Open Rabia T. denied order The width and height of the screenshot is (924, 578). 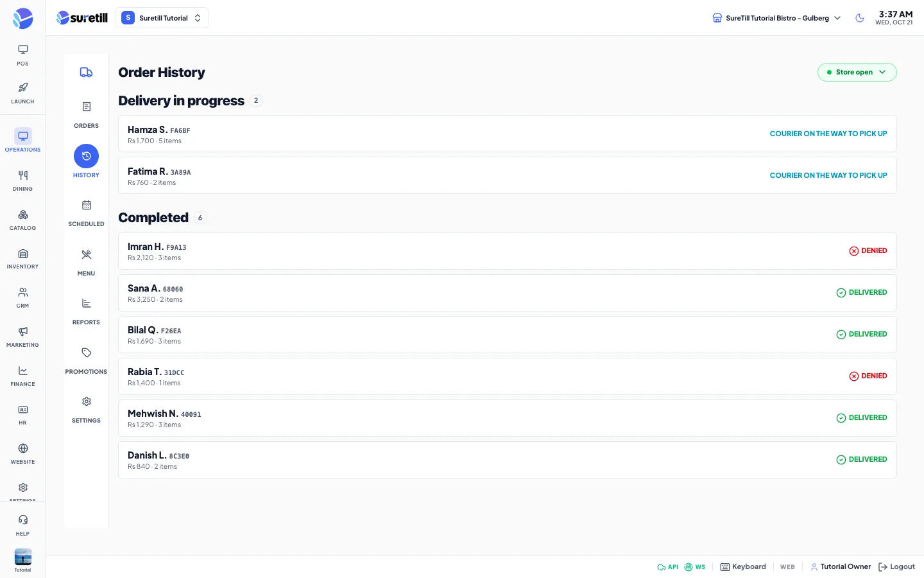[x=507, y=376]
